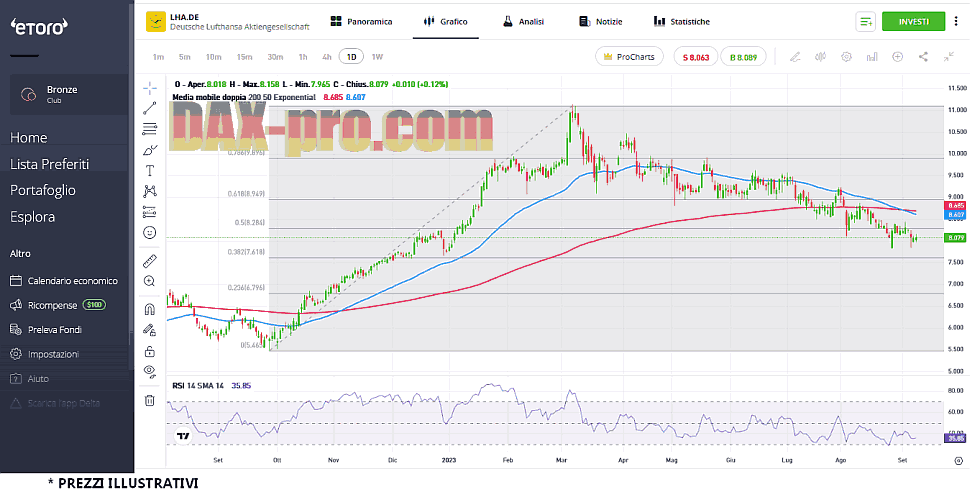Open the Bronze Club badge
This screenshot has height=492, width=970.
[68, 94]
